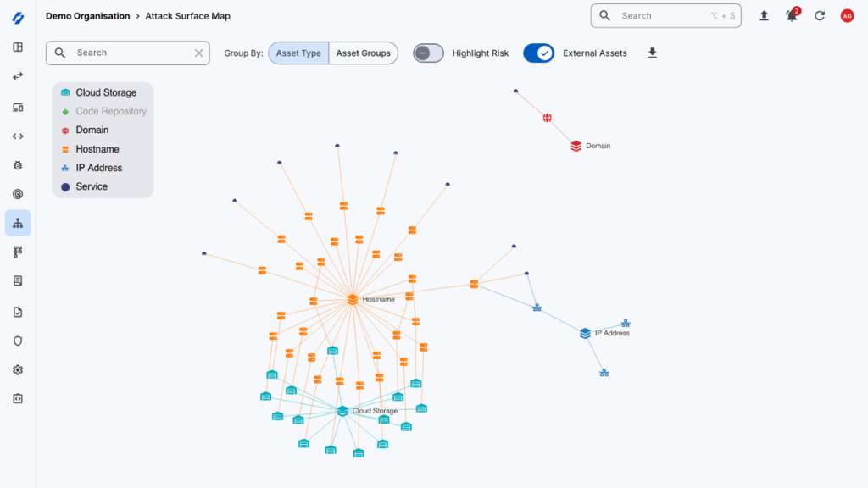Image resolution: width=868 pixels, height=488 pixels.
Task: Click the bug icon in the sidebar
Action: tap(17, 165)
